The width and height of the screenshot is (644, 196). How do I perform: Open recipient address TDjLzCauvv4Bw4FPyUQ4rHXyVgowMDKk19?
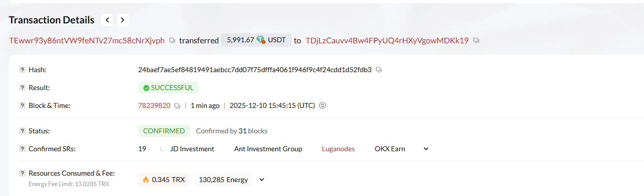click(387, 40)
